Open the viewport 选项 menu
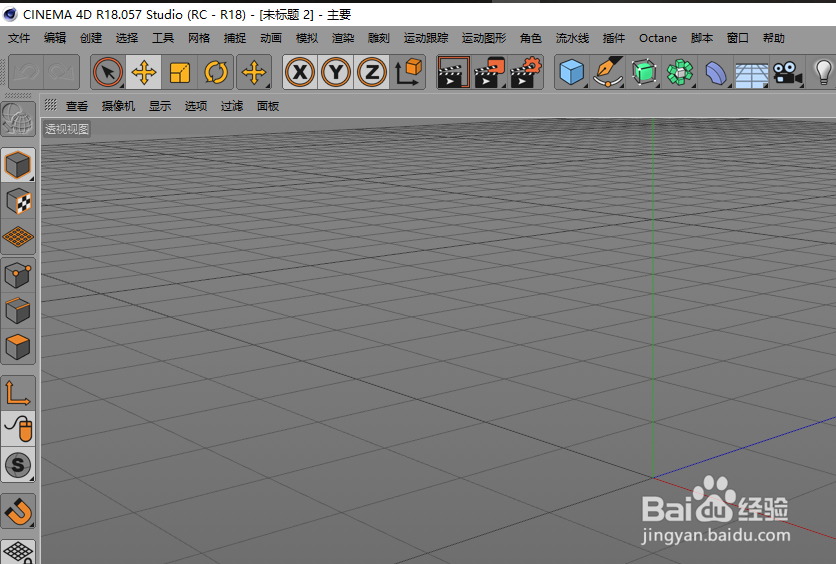Viewport: 836px width, 564px height. coord(196,106)
